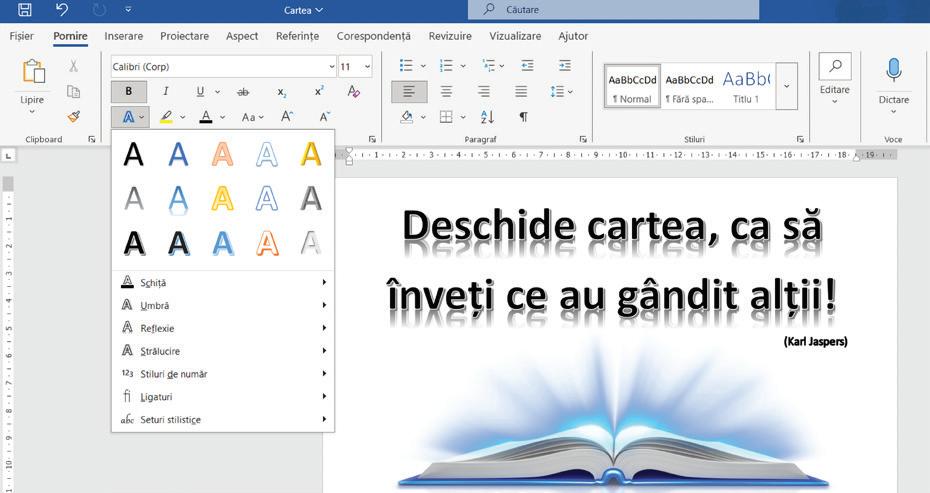The image size is (930, 493).
Task: Clear all formatting with eraser icon
Action: (x=353, y=91)
